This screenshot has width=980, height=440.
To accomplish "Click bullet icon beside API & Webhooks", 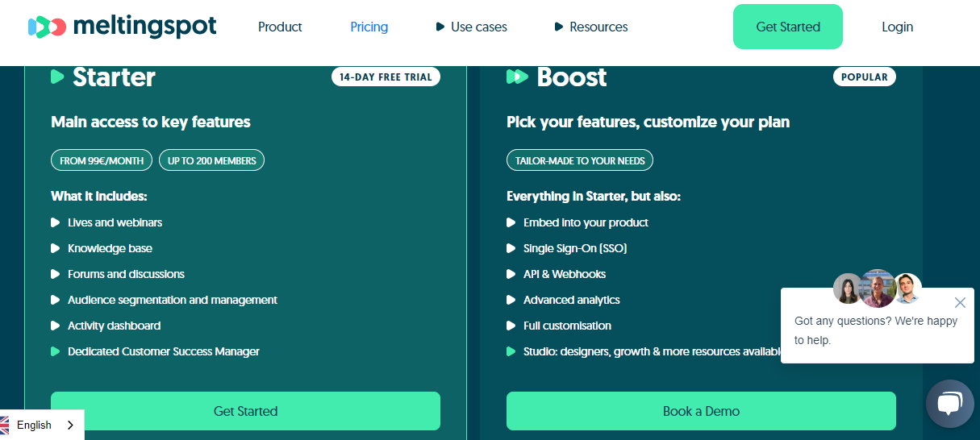I will click(511, 274).
